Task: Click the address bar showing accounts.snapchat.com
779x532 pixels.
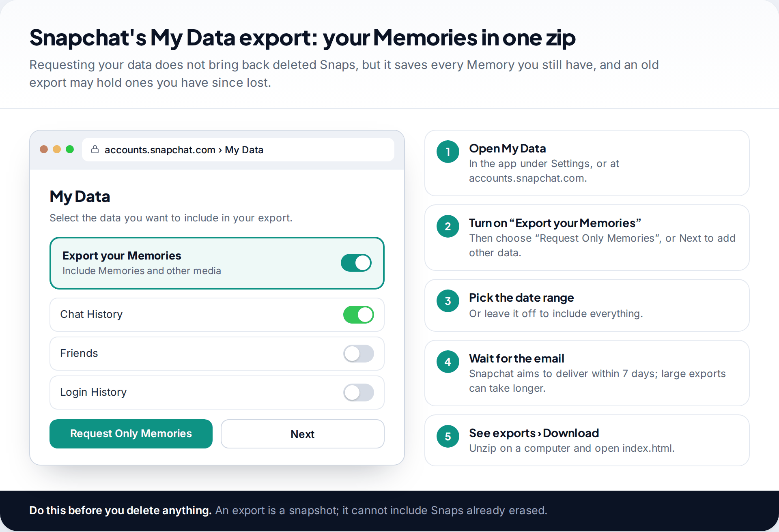Action: coord(238,150)
